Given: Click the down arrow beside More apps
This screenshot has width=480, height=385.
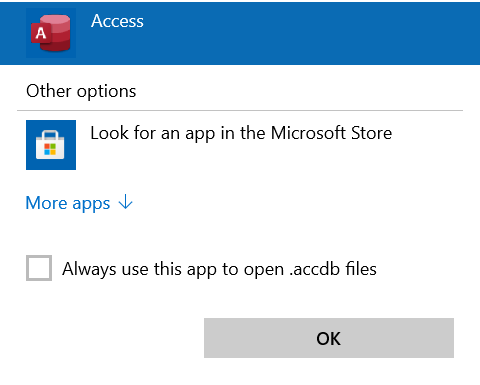Looking at the screenshot, I should click(x=126, y=202).
